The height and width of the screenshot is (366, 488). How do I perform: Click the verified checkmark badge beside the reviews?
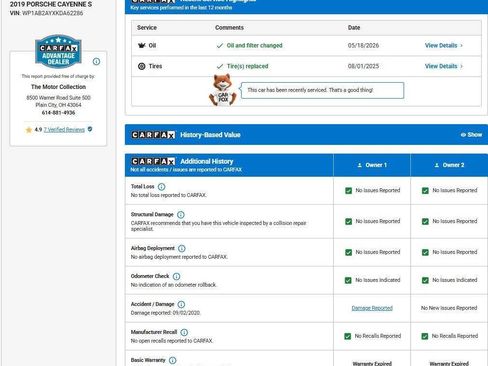coord(90,129)
